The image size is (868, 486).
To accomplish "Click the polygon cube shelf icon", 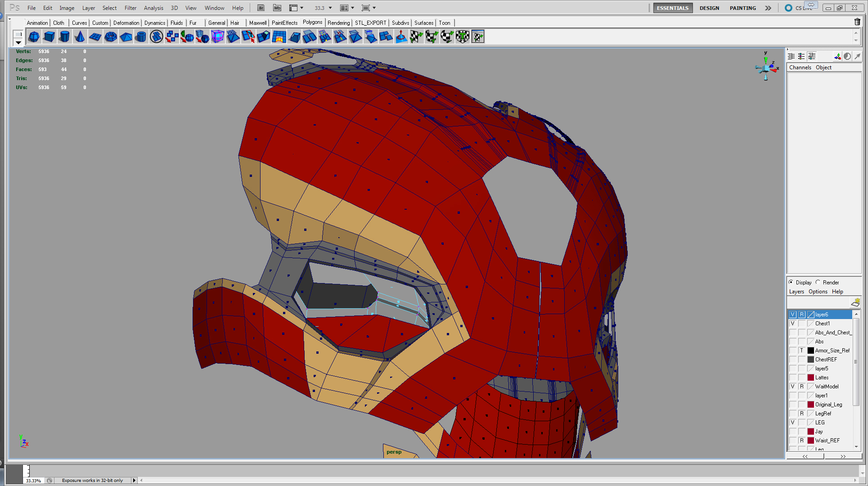I will (49, 36).
